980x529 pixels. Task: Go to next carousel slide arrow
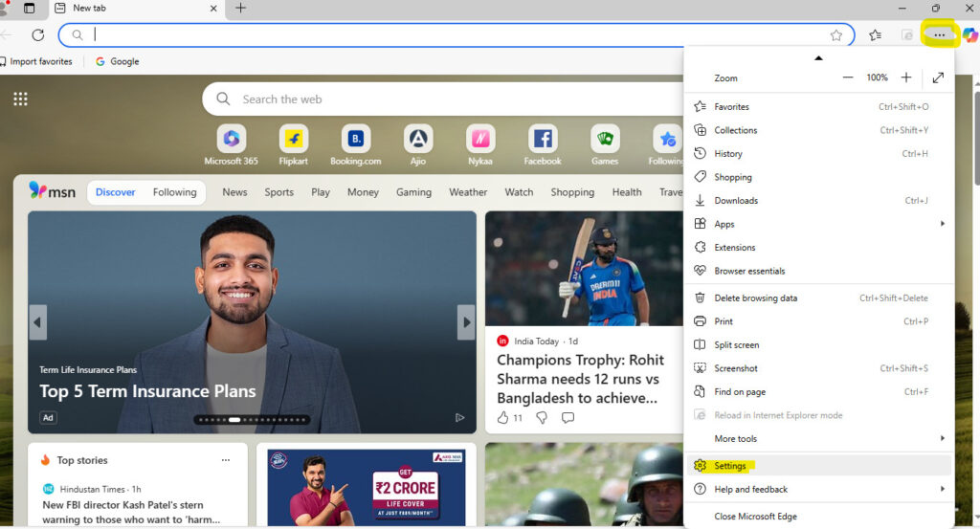(466, 322)
